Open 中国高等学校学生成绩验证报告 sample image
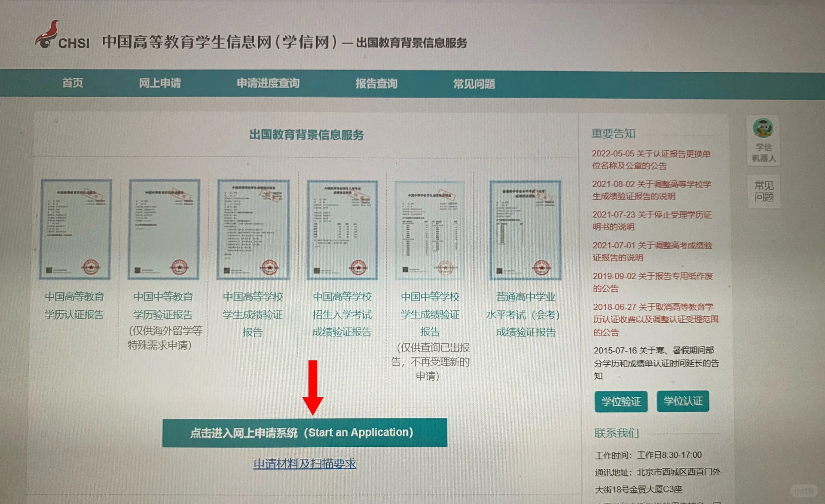 pyautogui.click(x=253, y=229)
